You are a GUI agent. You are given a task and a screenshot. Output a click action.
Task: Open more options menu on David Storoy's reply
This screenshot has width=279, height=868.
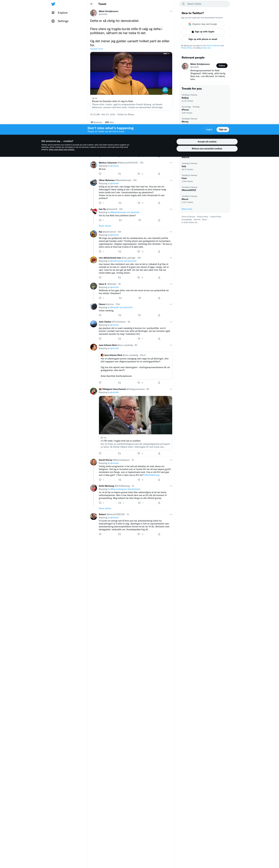coord(171,460)
